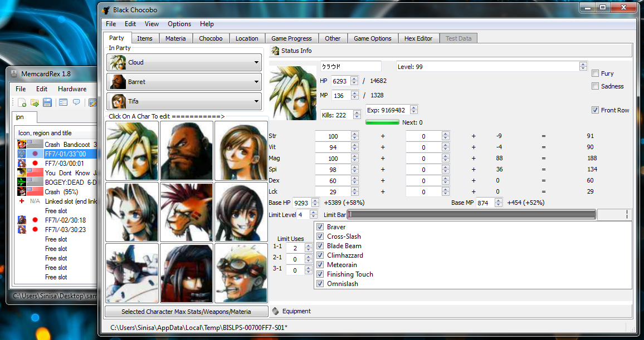Uncheck the Climhazzard limit break
Viewport: 644px width, 340px height.
point(320,255)
